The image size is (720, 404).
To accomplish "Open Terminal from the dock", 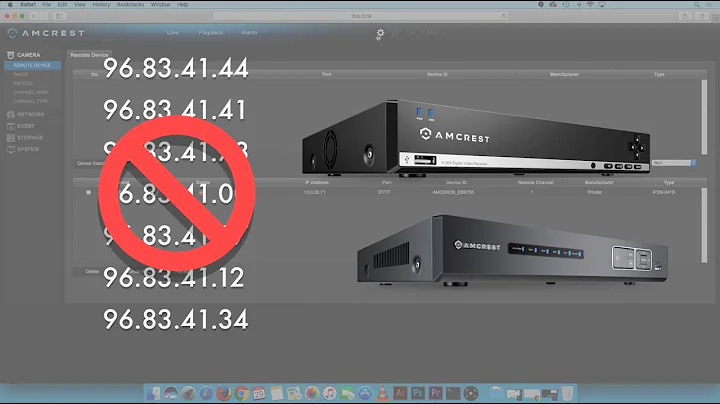I will pos(453,393).
